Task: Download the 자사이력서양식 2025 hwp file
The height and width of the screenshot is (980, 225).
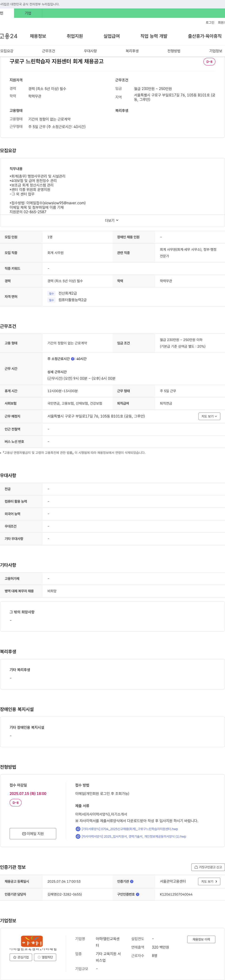Action: click(134, 837)
